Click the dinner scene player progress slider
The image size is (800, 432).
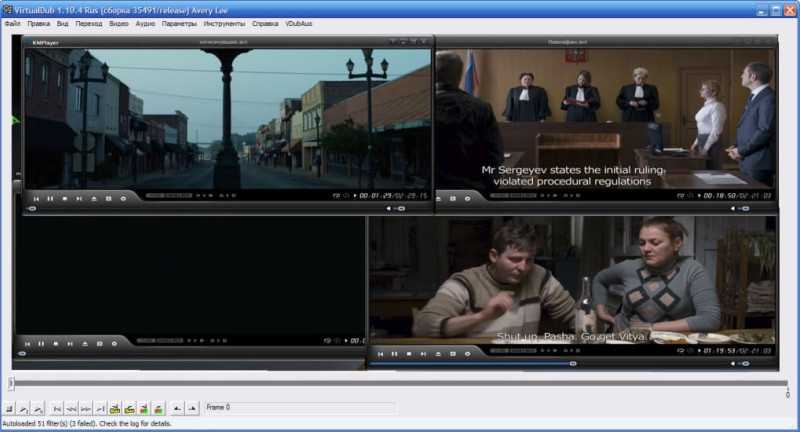[x=472, y=364]
